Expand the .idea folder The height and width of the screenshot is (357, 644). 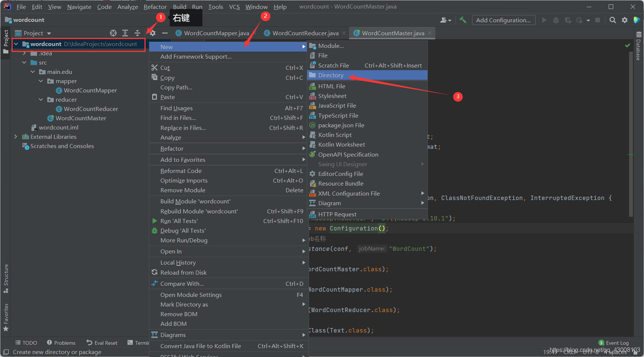(24, 53)
